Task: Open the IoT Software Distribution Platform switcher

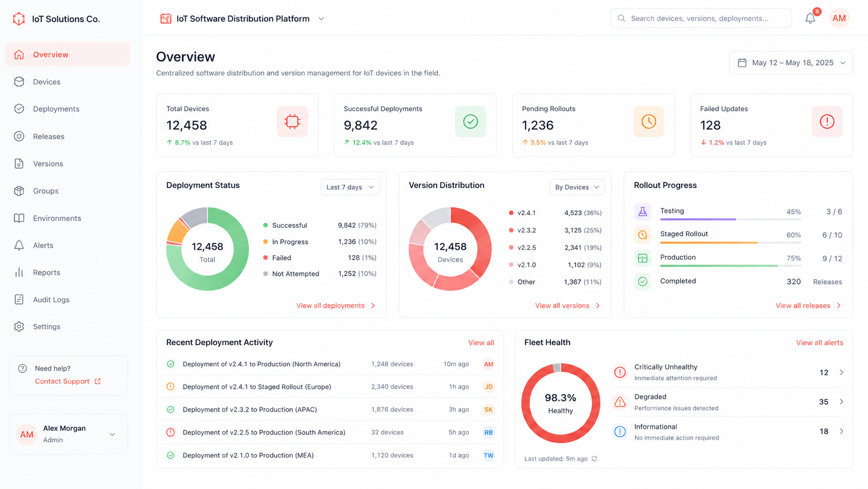Action: pyautogui.click(x=242, y=19)
